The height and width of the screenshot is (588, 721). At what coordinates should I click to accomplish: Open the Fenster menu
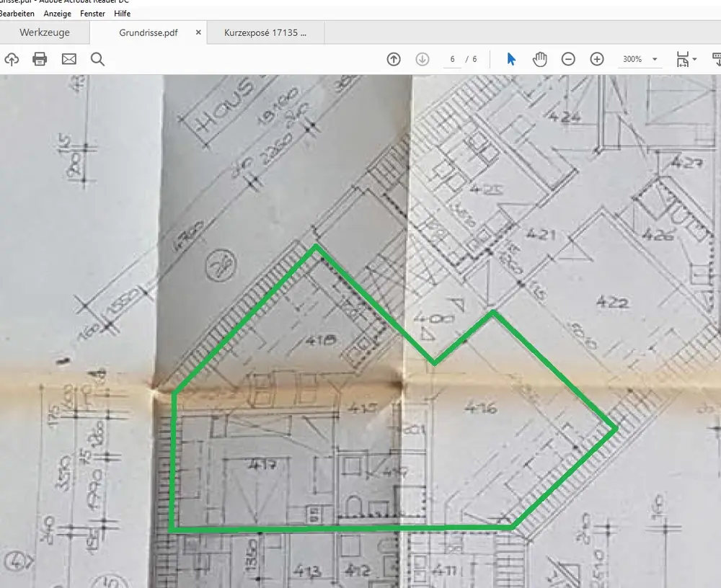[92, 14]
